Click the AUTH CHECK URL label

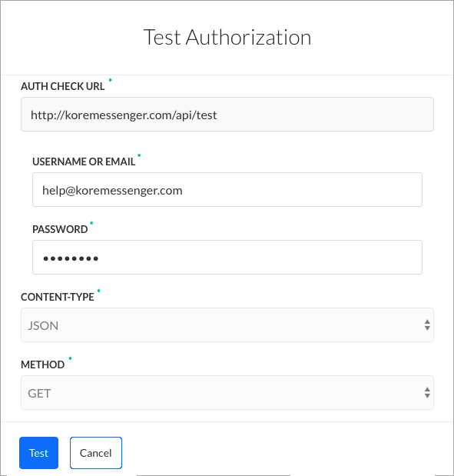(63, 86)
